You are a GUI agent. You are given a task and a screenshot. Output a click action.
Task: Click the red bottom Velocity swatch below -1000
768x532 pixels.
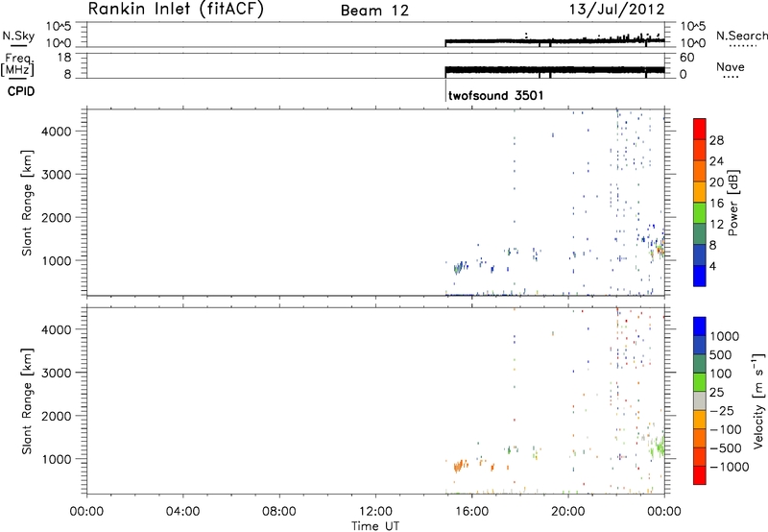(700, 475)
